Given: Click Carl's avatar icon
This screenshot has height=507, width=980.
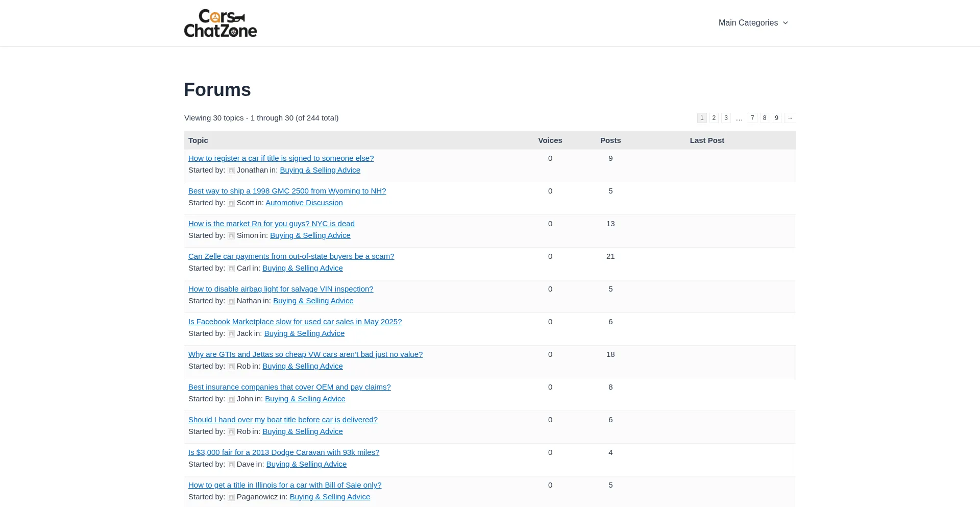Looking at the screenshot, I should [231, 269].
